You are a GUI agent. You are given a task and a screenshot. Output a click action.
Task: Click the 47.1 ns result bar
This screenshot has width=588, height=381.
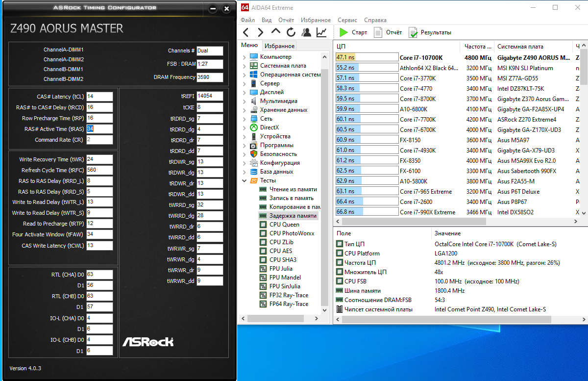click(x=367, y=57)
